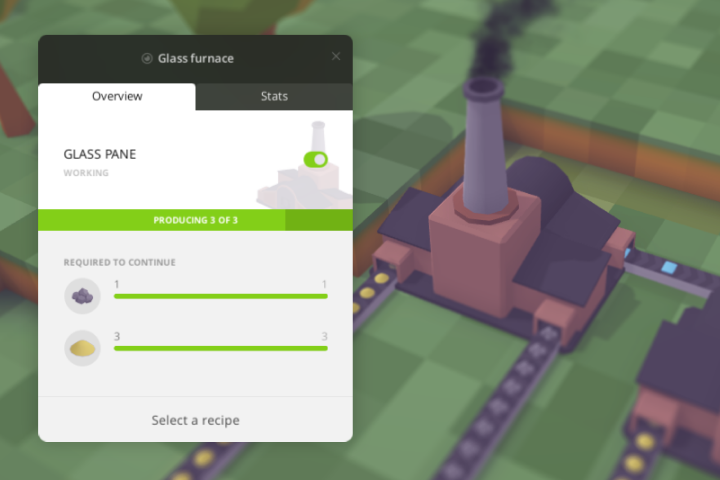
Task: Click the furnace thumbnail in the panel
Action: [x=305, y=165]
